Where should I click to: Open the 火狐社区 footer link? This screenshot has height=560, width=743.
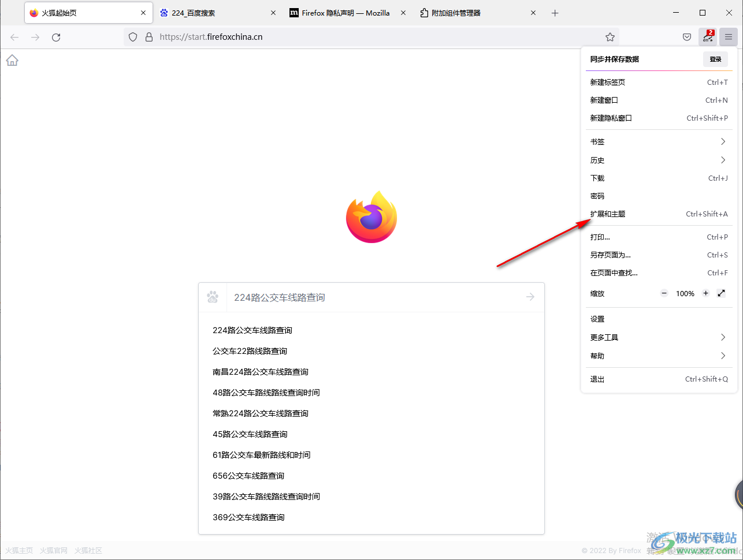88,551
